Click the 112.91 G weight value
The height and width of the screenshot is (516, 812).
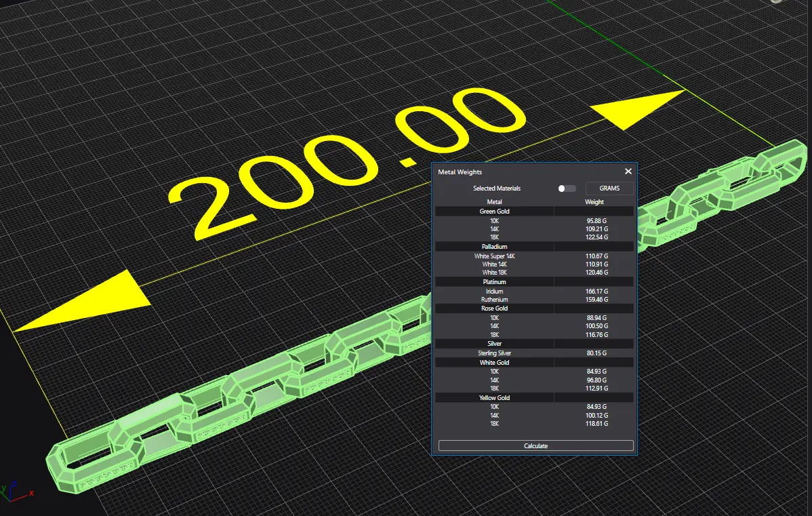(x=596, y=388)
